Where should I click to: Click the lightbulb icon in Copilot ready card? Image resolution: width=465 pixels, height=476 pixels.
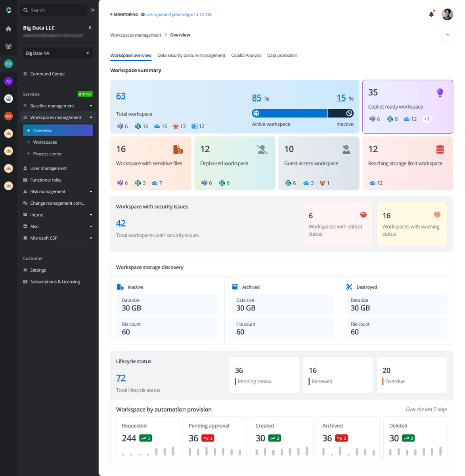440,93
